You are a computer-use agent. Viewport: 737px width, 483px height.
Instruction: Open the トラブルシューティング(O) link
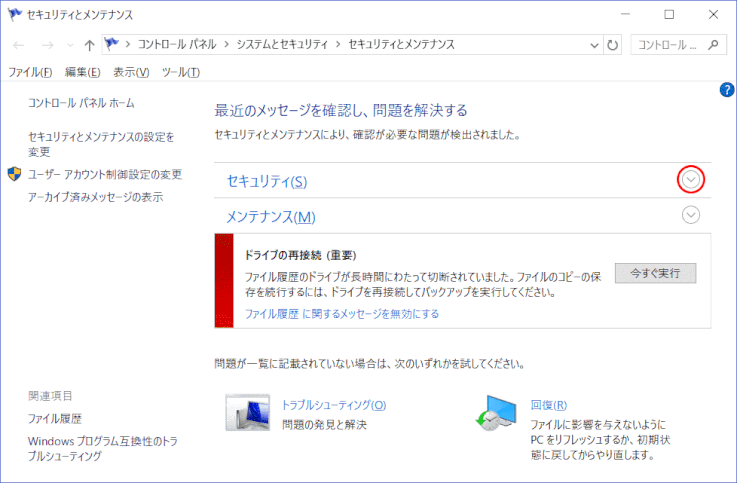click(334, 405)
